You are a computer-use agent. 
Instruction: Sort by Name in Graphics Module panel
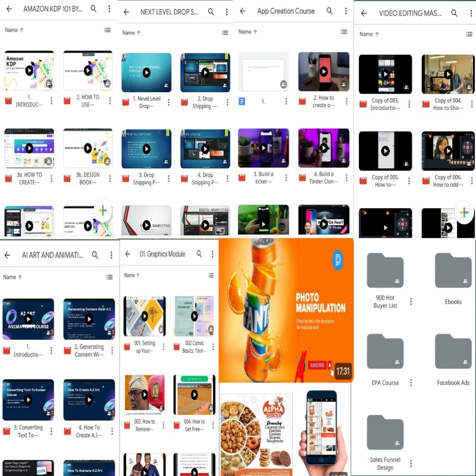[131, 275]
